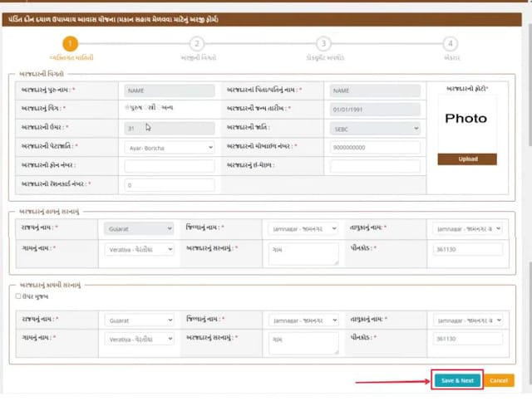Expand the sub-caste dropdown showing Ayar-Boricha
The height and width of the screenshot is (401, 532).
pyautogui.click(x=169, y=147)
